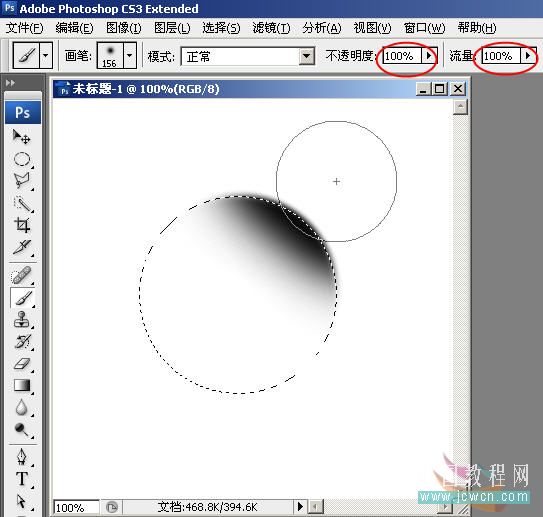This screenshot has width=543, height=517.
Task: Click the document title bar Ps icon
Action: pyautogui.click(x=64, y=89)
